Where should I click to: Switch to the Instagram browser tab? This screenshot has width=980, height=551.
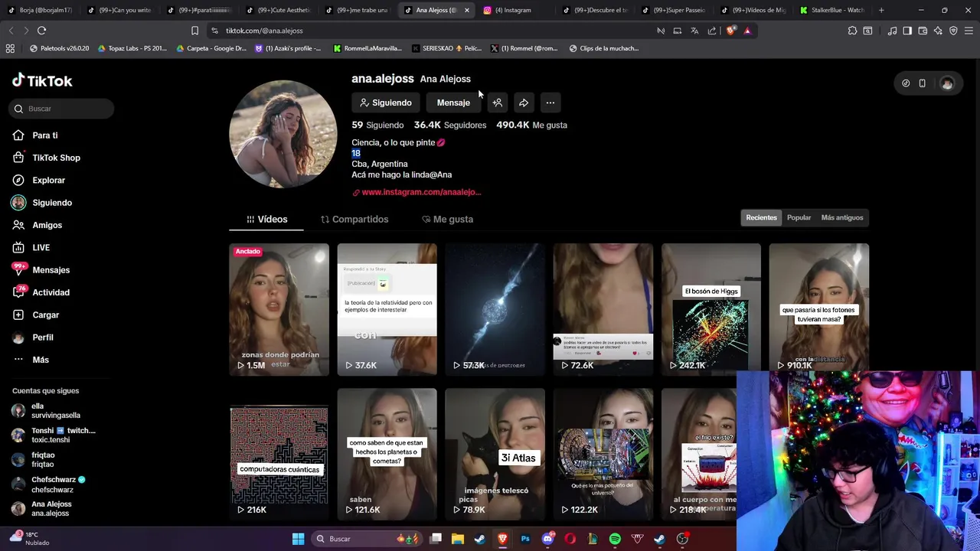tap(513, 10)
